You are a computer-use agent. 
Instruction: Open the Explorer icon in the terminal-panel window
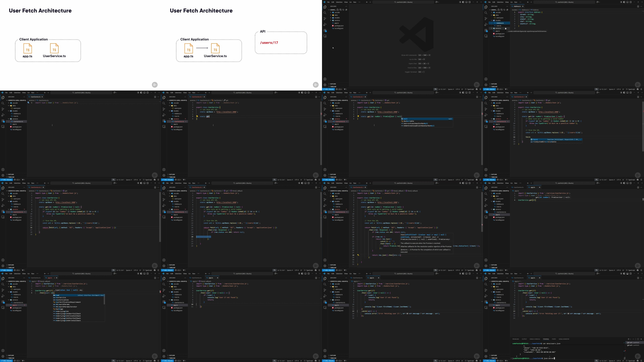(x=486, y=279)
